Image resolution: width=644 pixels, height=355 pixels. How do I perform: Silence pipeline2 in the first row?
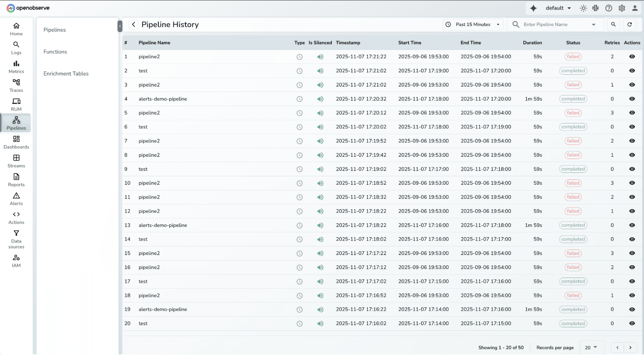click(320, 56)
